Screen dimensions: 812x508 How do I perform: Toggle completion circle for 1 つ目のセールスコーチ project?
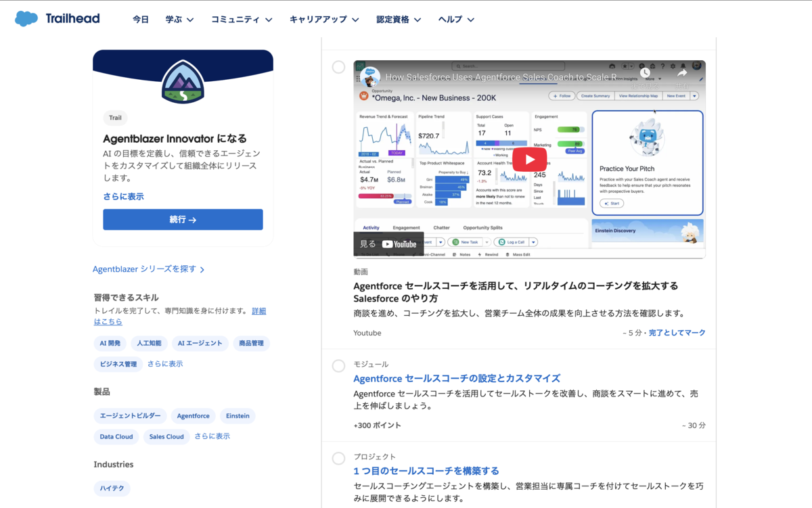tap(338, 459)
